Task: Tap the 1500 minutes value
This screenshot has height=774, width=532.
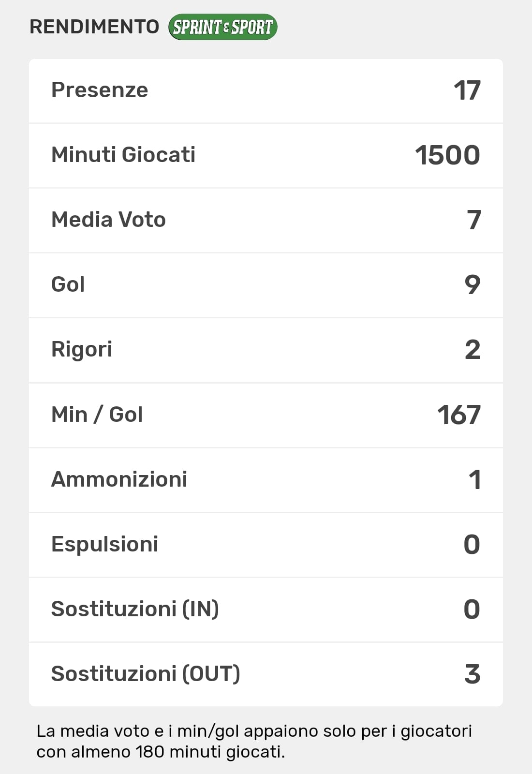Action: (447, 155)
